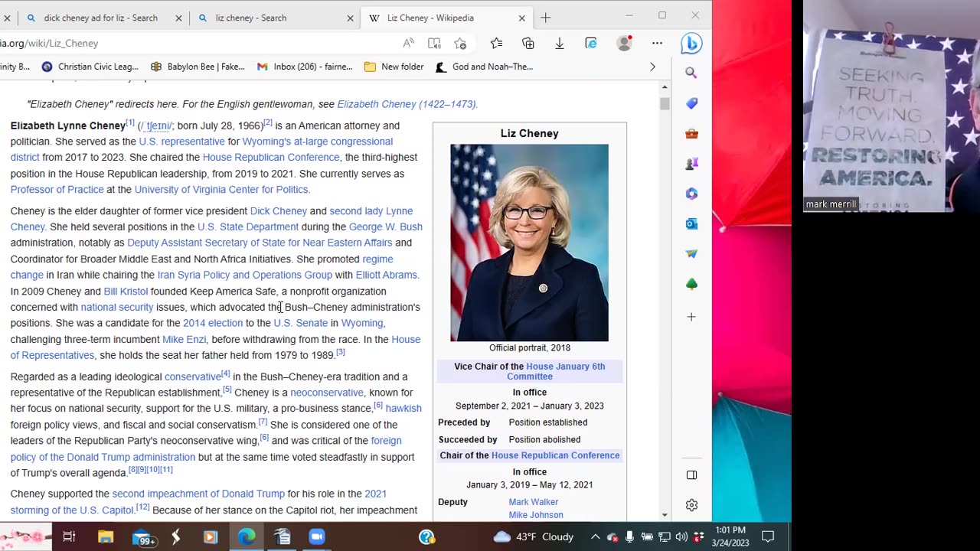The image size is (980, 551).
Task: Click the Microsoft Edge taskbar icon
Action: [x=247, y=536]
